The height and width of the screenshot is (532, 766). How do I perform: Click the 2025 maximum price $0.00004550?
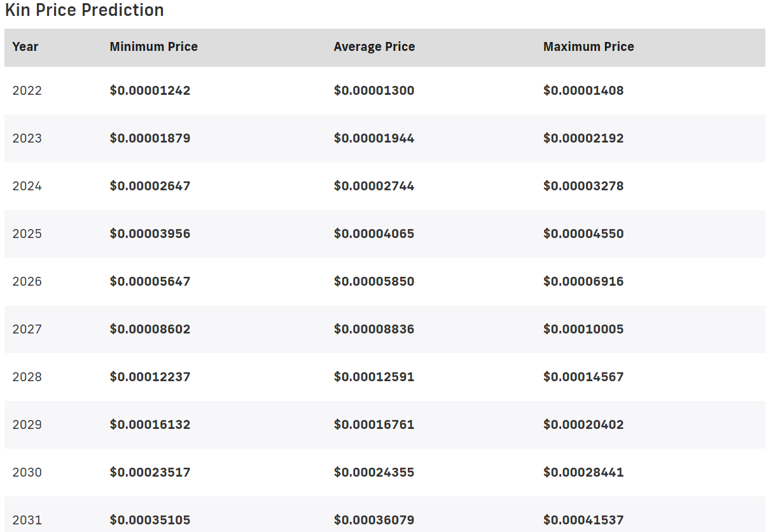[583, 234]
